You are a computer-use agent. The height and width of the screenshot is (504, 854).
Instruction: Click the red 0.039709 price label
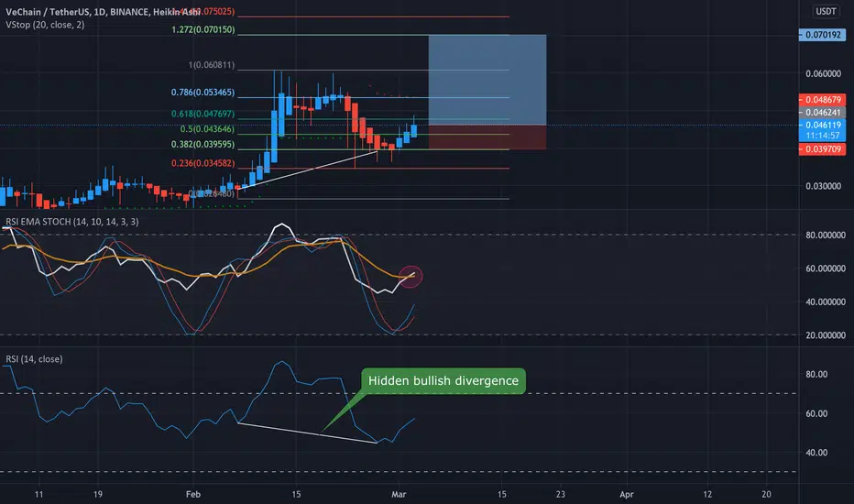tap(823, 149)
